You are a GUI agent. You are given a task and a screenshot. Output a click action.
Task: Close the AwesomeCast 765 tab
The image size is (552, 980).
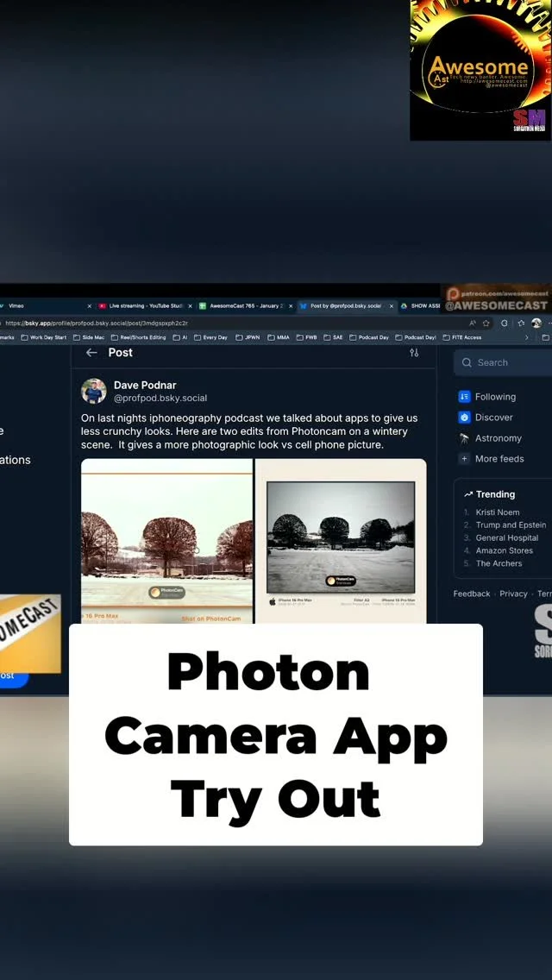click(x=291, y=306)
